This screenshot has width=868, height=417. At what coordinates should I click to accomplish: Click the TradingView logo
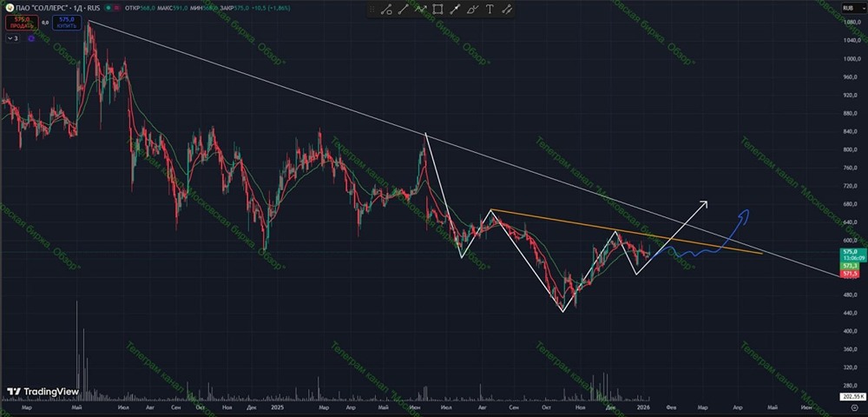coord(43,392)
